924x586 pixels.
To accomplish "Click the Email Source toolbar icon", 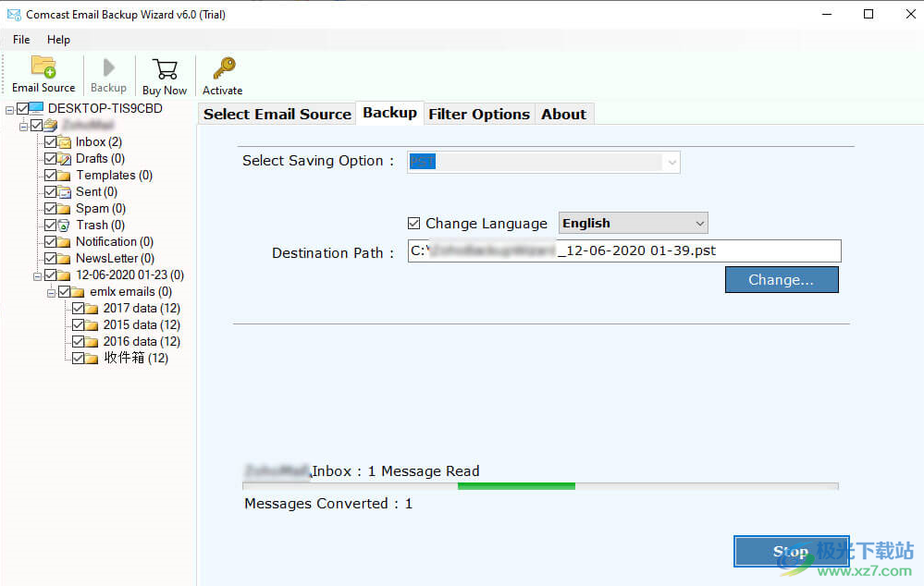I will click(x=43, y=67).
